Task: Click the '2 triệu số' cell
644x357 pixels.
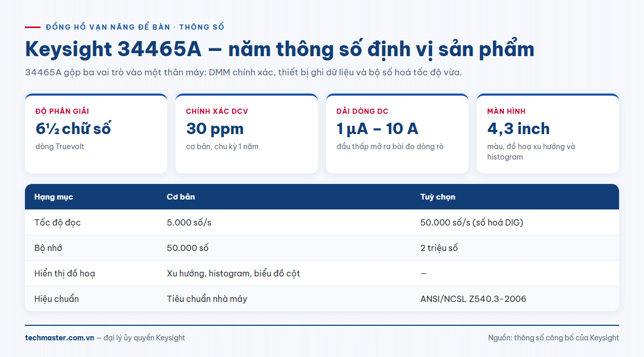Action: (439, 248)
